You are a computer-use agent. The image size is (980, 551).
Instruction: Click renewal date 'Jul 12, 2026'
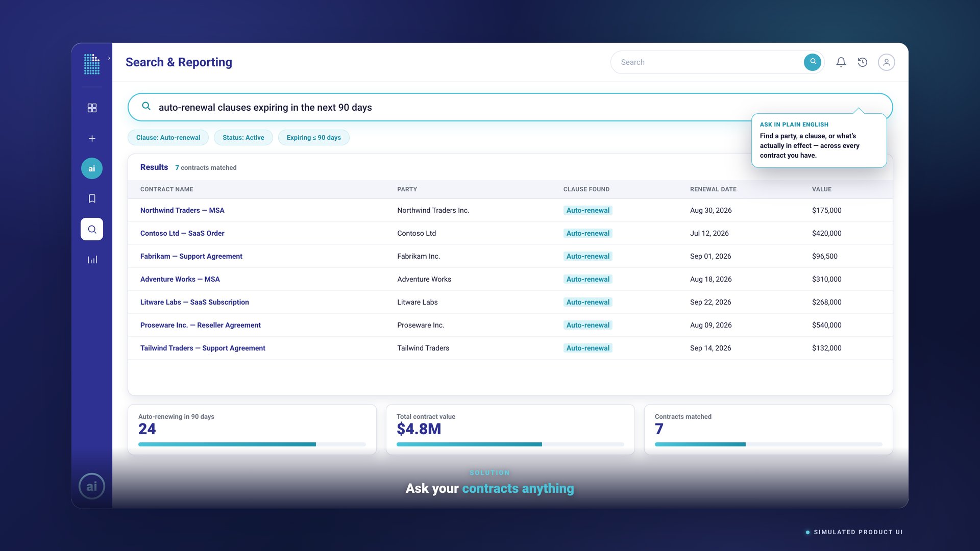tap(709, 233)
